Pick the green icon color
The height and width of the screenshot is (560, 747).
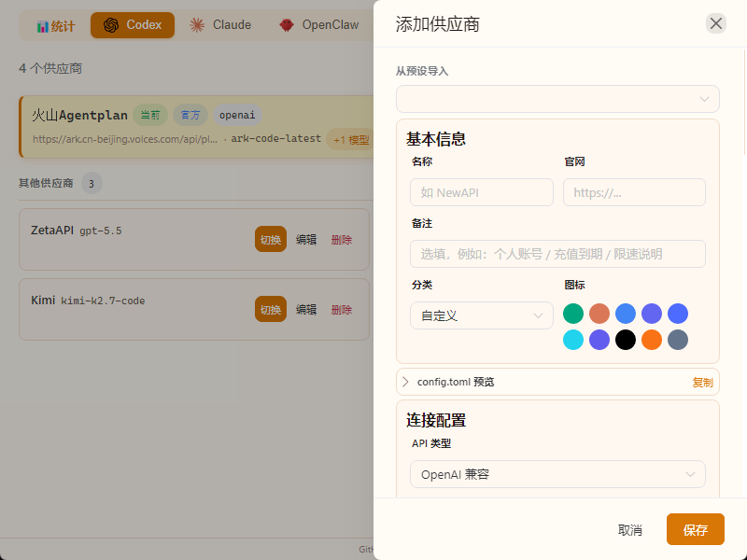573,314
